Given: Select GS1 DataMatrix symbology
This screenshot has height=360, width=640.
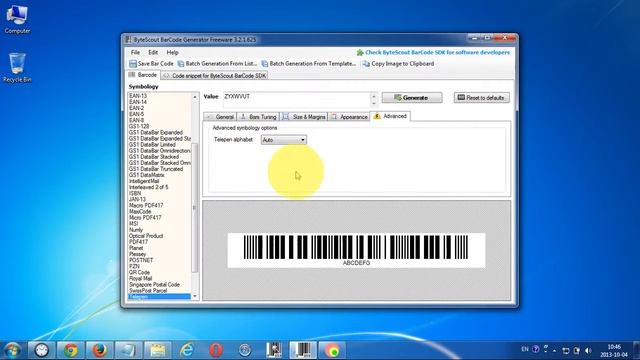Looking at the screenshot, I should pyautogui.click(x=147, y=175).
